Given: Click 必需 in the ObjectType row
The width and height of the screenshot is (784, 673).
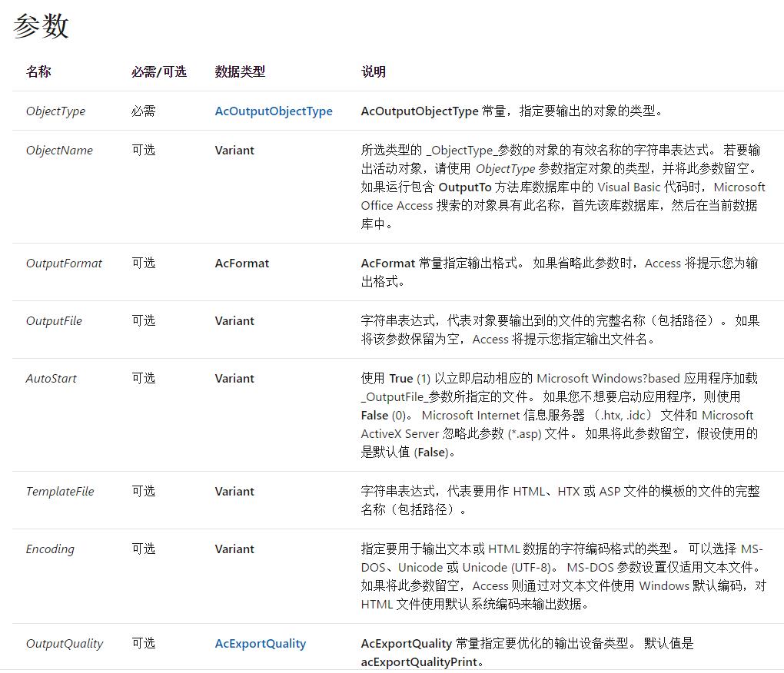Looking at the screenshot, I should [x=143, y=111].
